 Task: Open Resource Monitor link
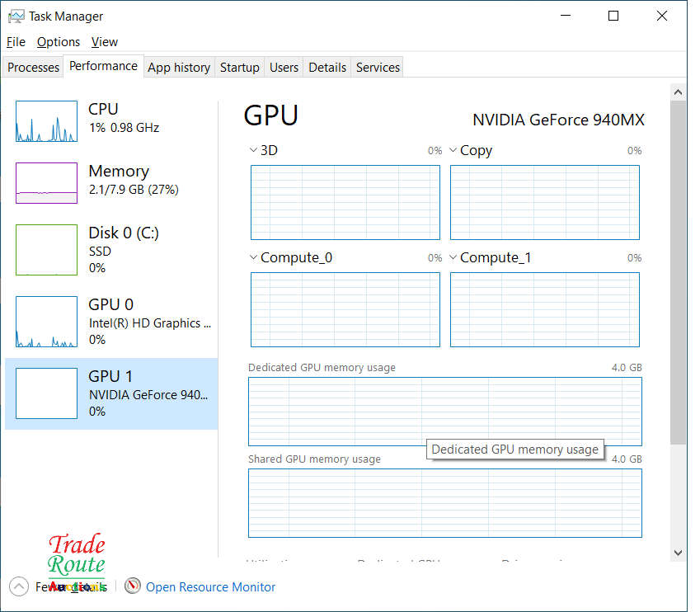coord(210,586)
